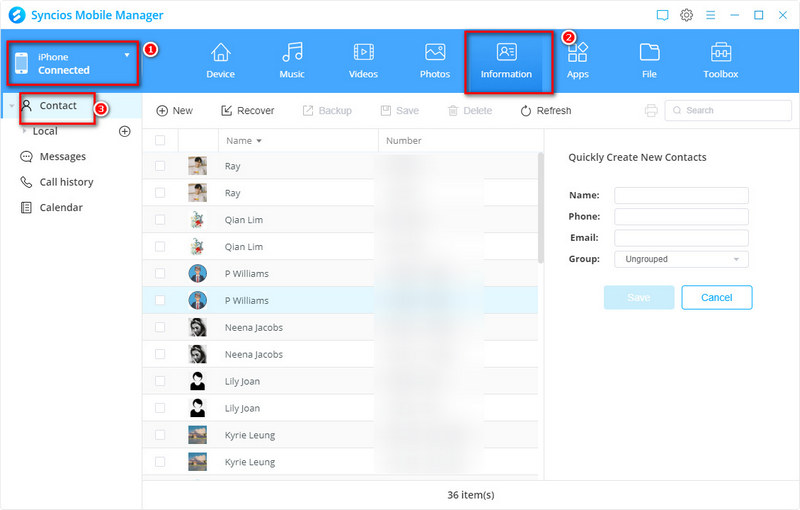Click the iPhone device icon

(x=21, y=63)
